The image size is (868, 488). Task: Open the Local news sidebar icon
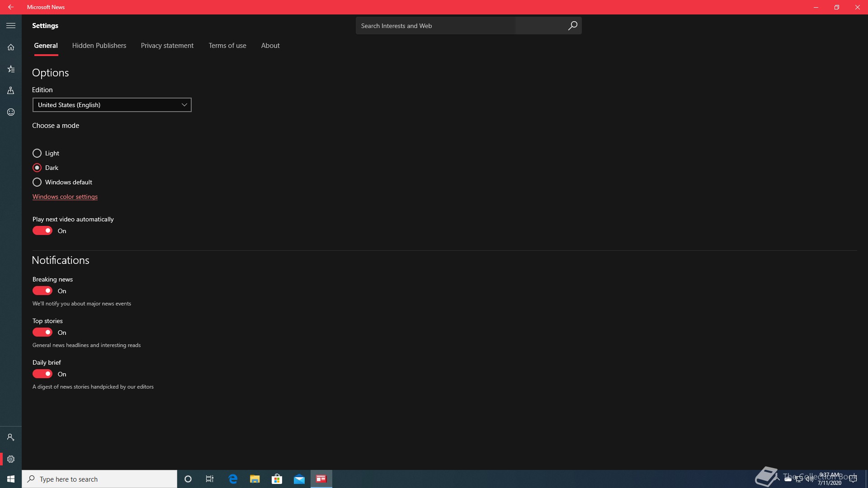11,91
